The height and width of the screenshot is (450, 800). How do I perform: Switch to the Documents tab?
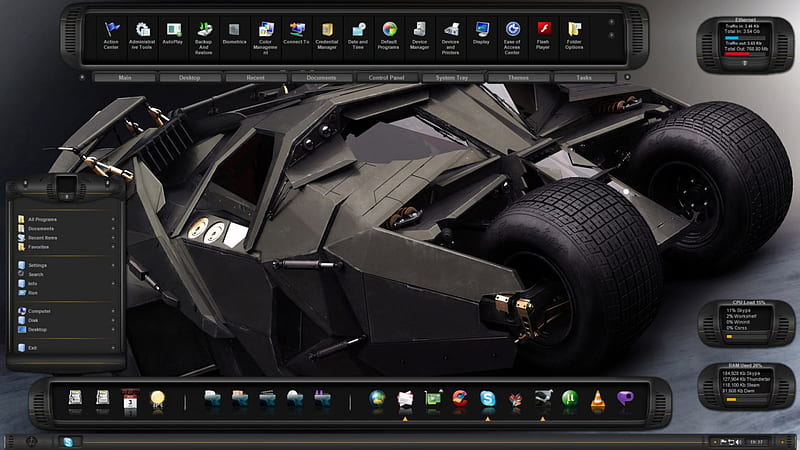click(321, 78)
